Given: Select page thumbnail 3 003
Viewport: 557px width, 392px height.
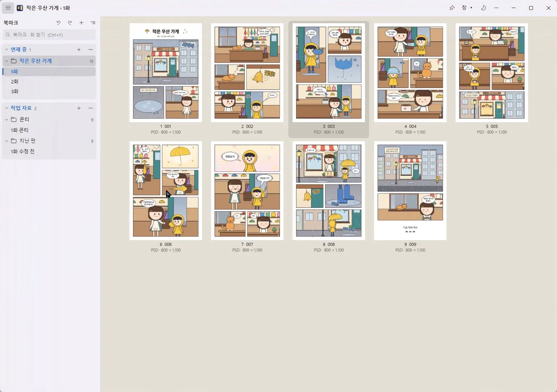Looking at the screenshot, I should (x=329, y=73).
